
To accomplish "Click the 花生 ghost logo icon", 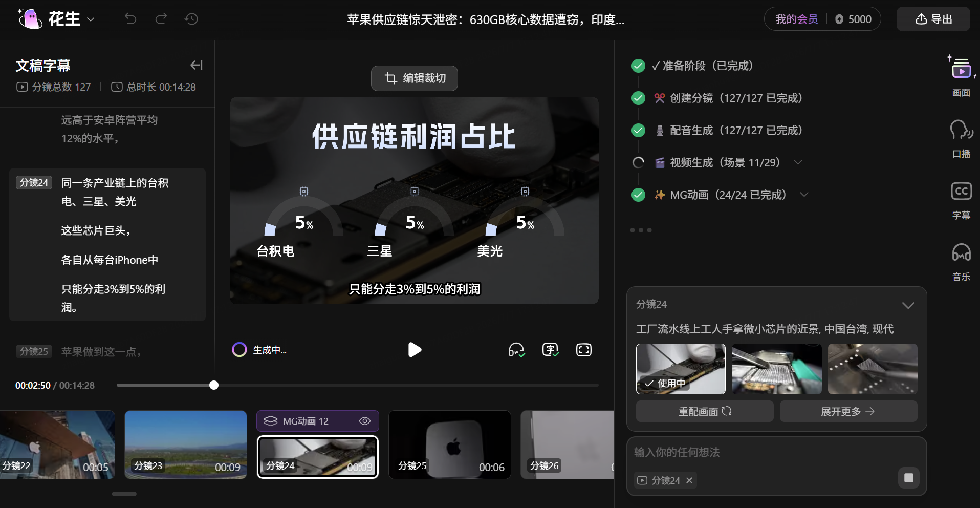I will click(30, 19).
